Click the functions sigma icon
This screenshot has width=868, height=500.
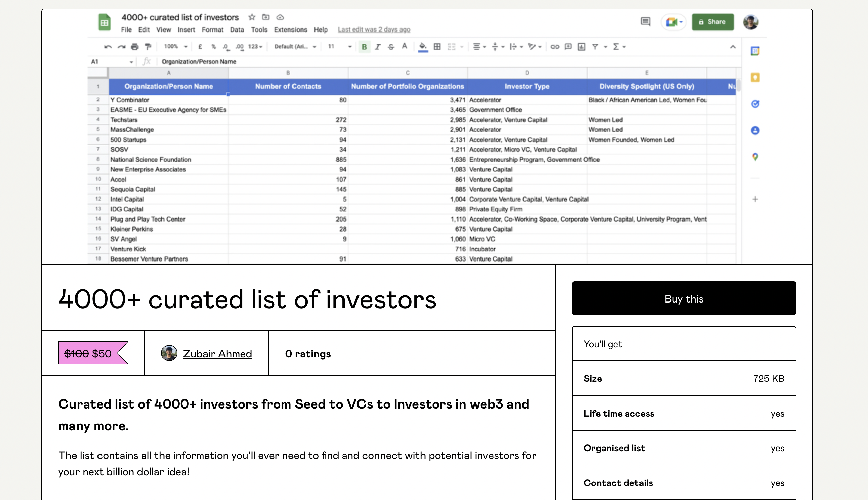(616, 47)
